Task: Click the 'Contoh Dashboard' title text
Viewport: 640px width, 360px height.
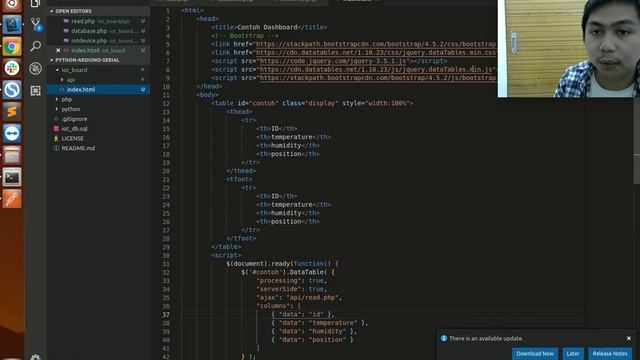Action: click(267, 27)
